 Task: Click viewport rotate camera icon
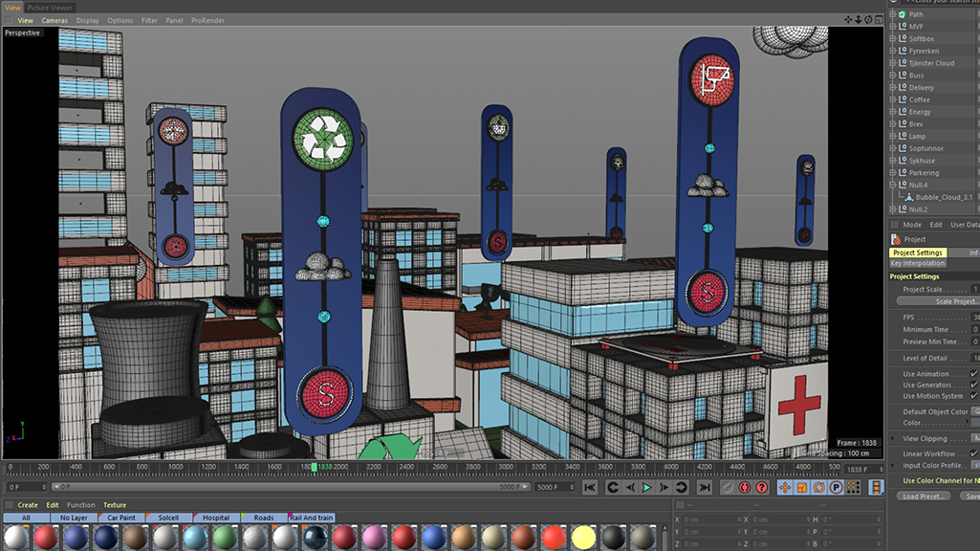pos(868,20)
